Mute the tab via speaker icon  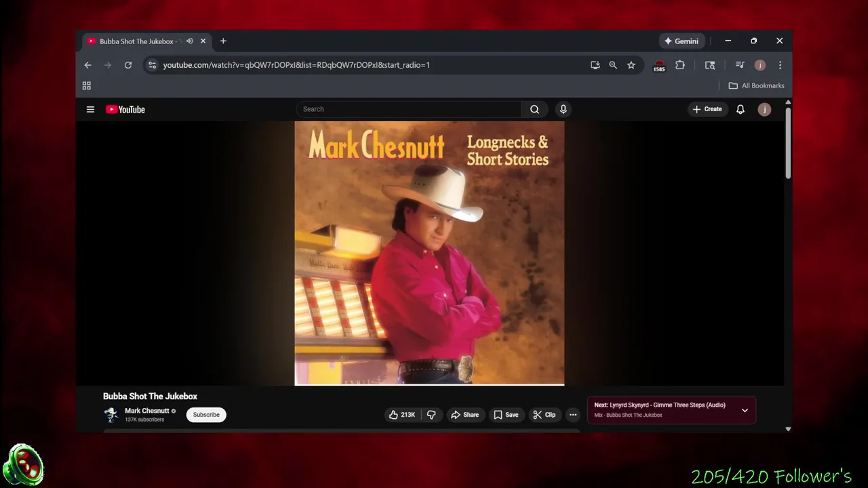tap(190, 41)
